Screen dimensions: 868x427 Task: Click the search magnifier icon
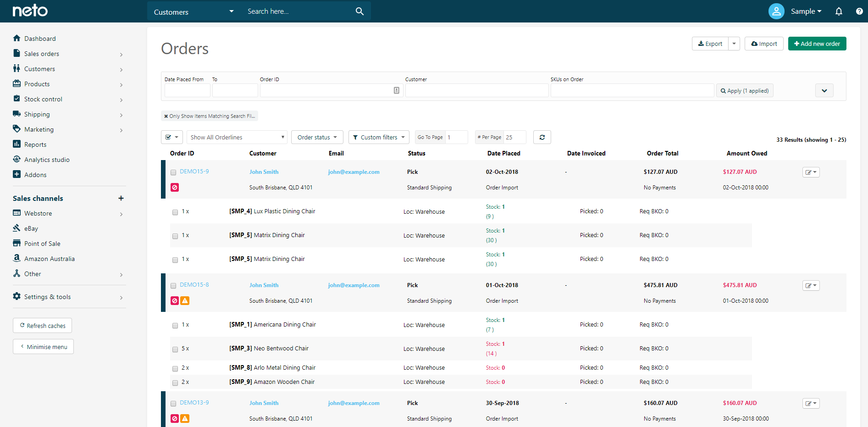point(359,11)
